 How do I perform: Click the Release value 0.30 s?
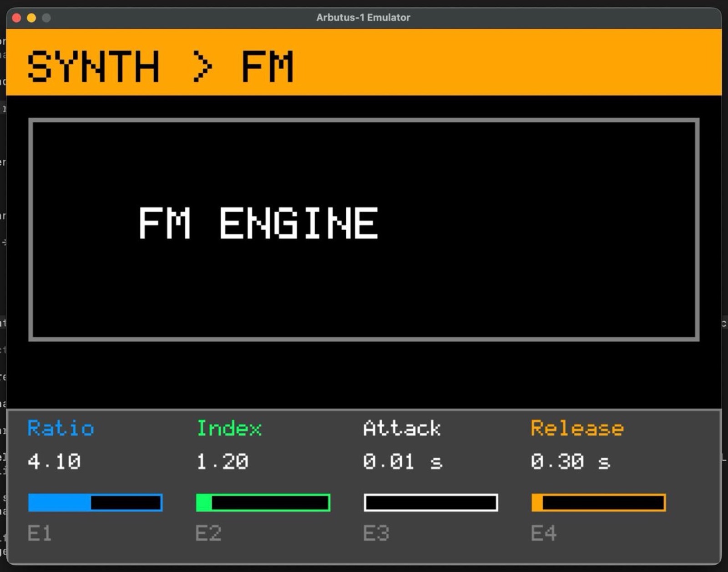571,462
